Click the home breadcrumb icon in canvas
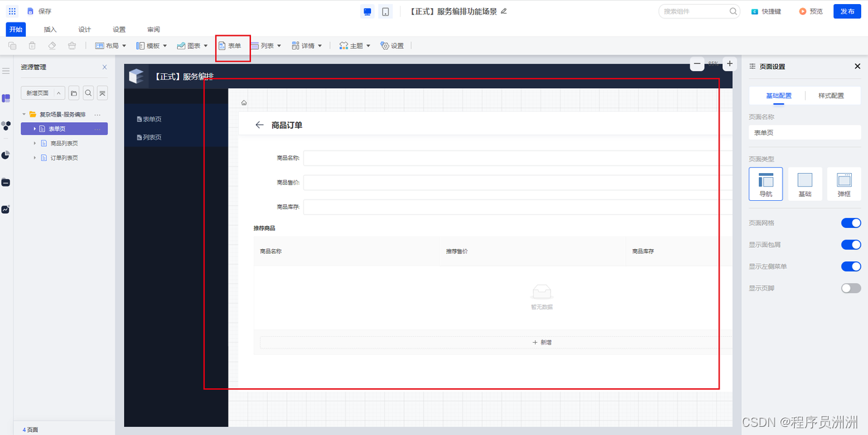Viewport: 868px width, 435px height. tap(244, 103)
